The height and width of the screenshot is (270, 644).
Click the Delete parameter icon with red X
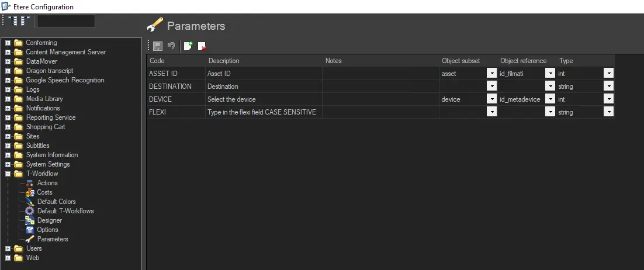[x=202, y=46]
